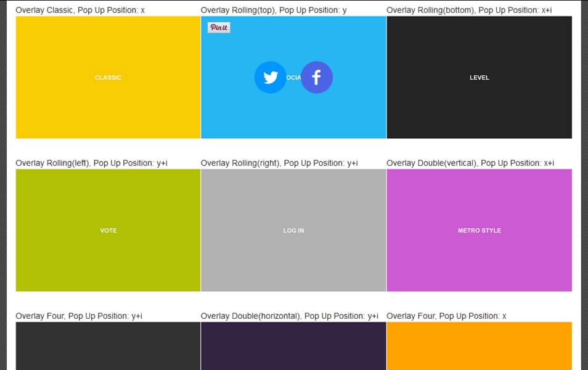
Task: Open the magenta Overlay Double(vertical) tile
Action: click(x=479, y=259)
